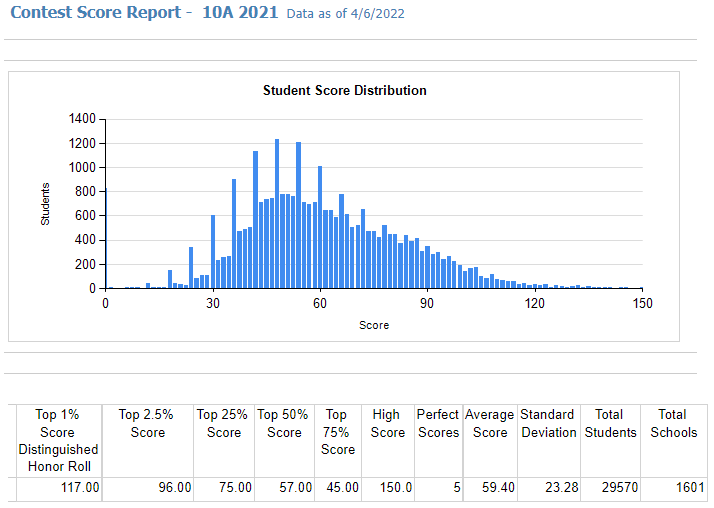Click the histogram bar at score 30
The width and height of the screenshot is (714, 508).
[213, 252]
